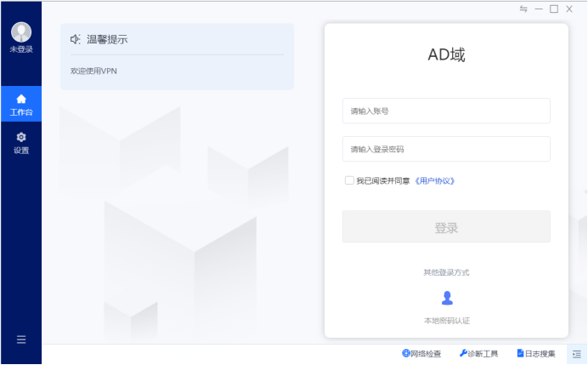Focus the 请输入账号 account input field
Screen dimensions: 588x365
pos(446,111)
